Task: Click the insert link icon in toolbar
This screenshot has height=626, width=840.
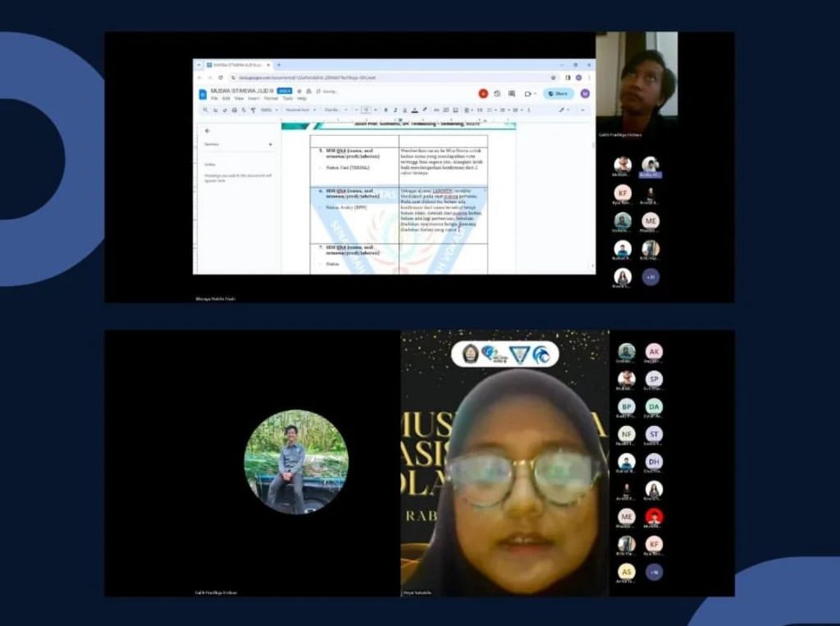Action: 436,110
